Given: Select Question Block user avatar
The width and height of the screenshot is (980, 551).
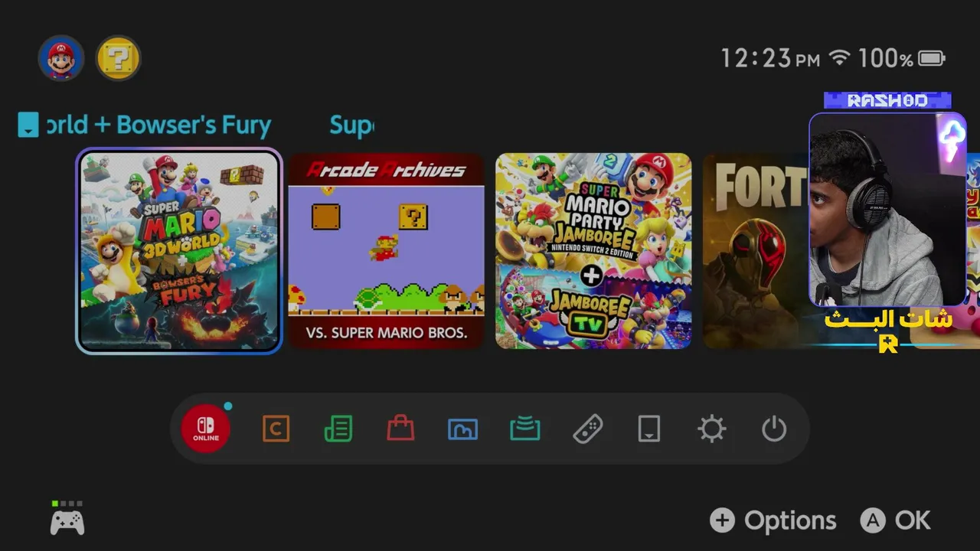Looking at the screenshot, I should pyautogui.click(x=118, y=58).
